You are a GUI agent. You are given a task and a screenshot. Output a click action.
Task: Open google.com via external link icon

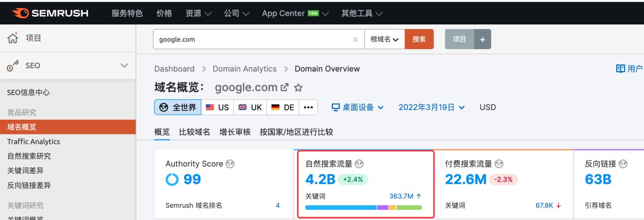tap(285, 87)
